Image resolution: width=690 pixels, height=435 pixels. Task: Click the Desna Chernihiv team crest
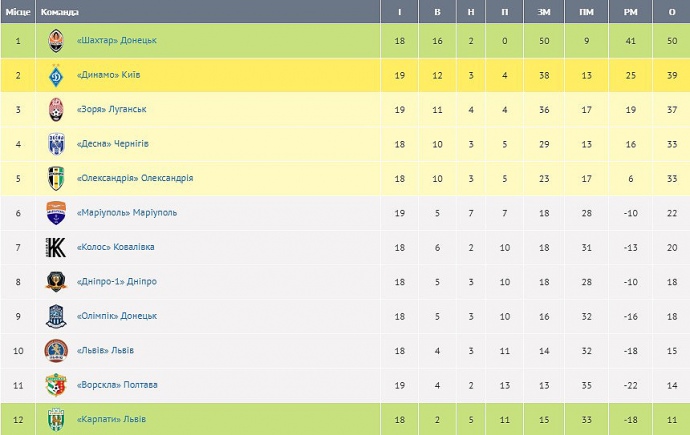(56, 145)
